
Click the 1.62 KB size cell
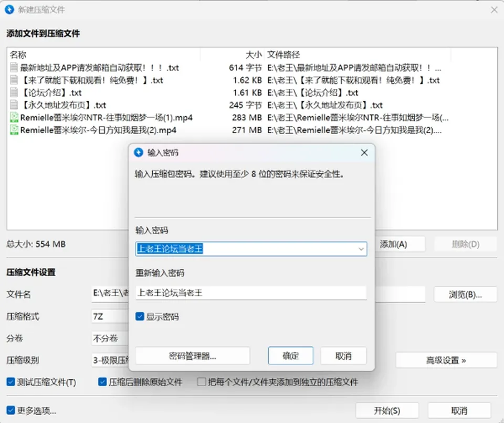[x=247, y=80]
